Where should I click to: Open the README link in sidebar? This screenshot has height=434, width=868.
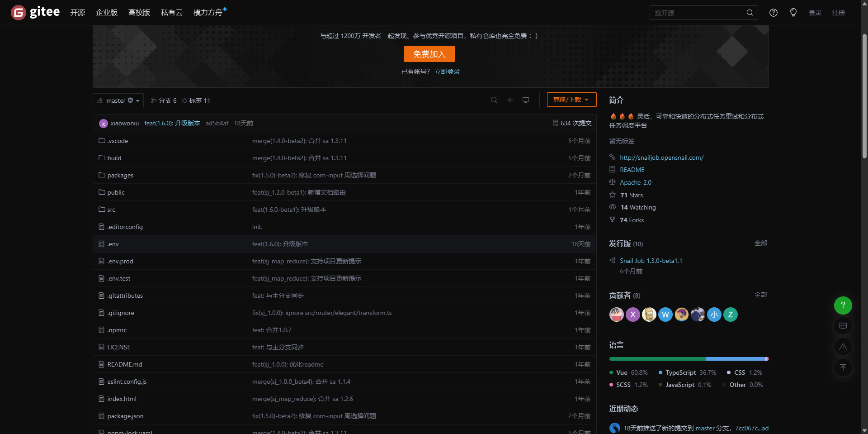pyautogui.click(x=632, y=170)
